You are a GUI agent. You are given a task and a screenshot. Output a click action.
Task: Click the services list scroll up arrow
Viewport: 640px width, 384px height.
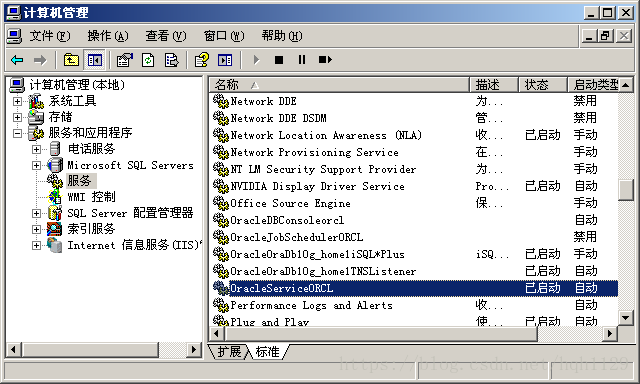(x=626, y=85)
